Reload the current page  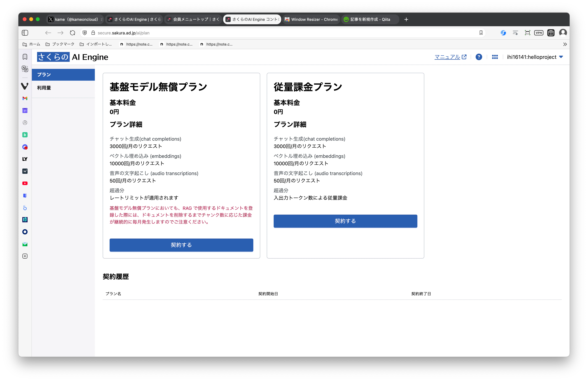(x=72, y=33)
